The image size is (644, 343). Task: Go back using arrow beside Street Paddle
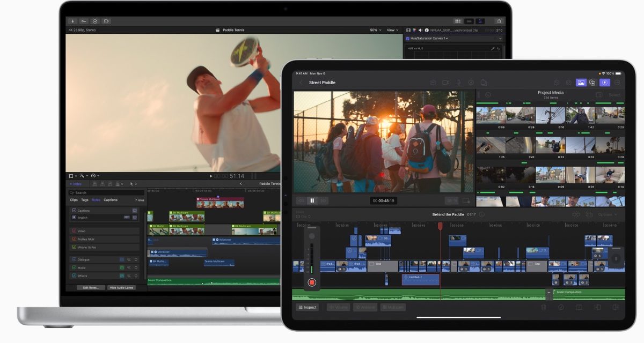301,83
